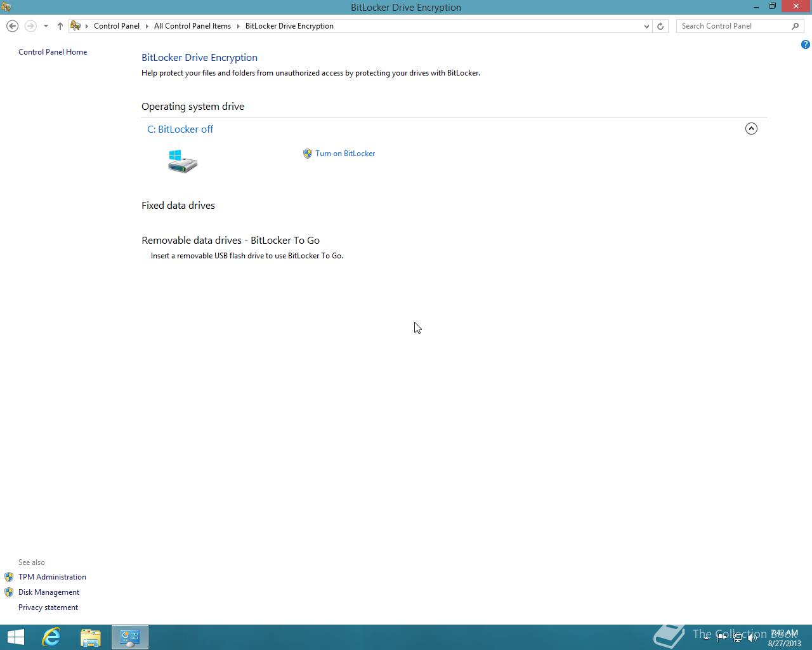The image size is (812, 650).
Task: Open the Privacy statement
Action: (x=48, y=607)
